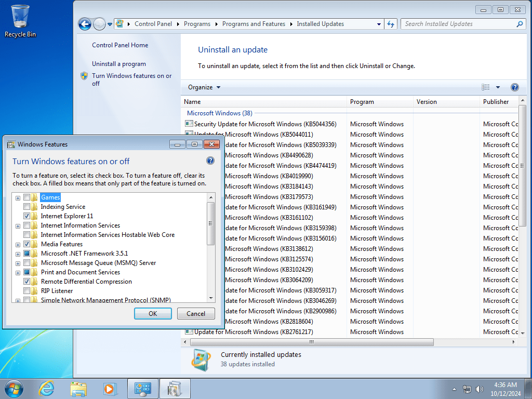Open the Windows Start button
532x399 pixels.
point(14,389)
